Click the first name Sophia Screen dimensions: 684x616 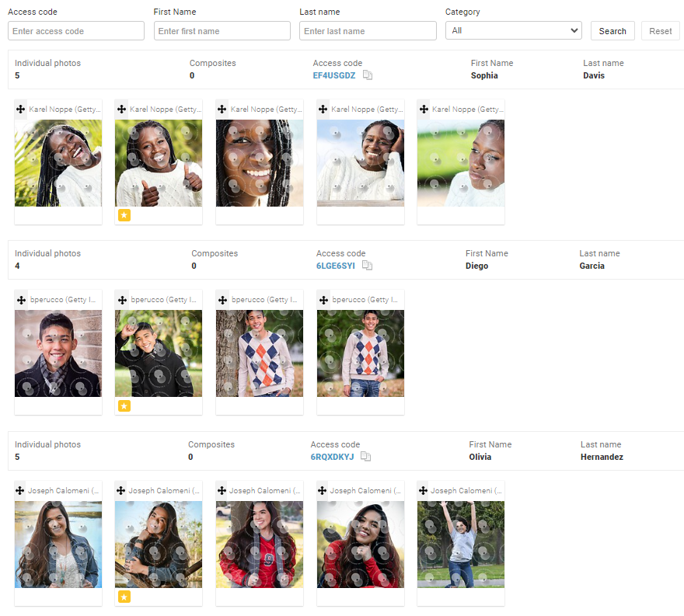click(484, 75)
